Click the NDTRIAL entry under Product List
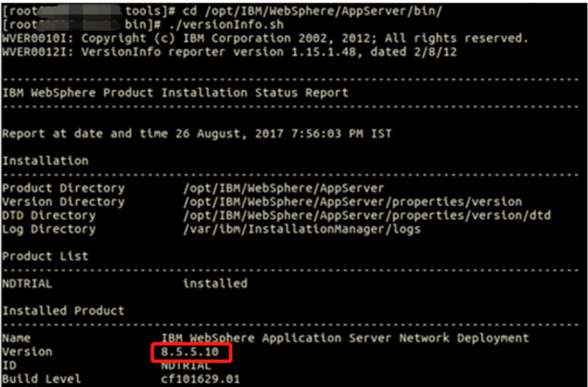The width and height of the screenshot is (588, 387). (27, 283)
